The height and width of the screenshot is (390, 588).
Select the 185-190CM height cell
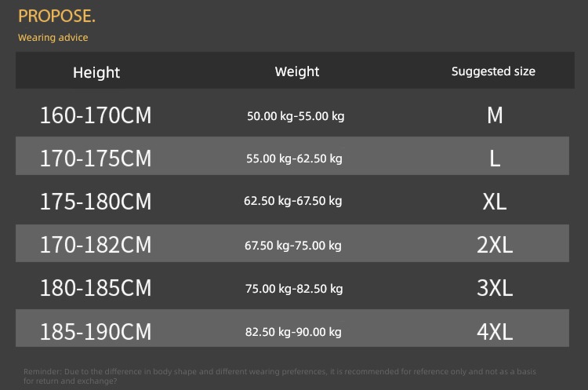(96, 331)
